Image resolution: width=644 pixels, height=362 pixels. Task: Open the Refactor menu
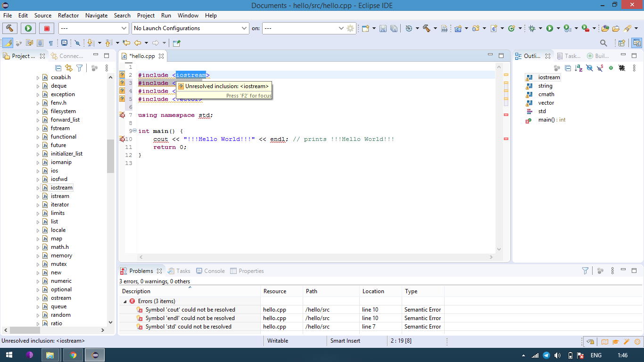68,15
